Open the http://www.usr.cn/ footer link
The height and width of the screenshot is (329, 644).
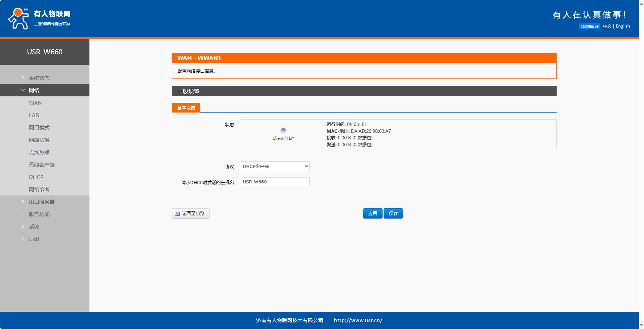coord(358,320)
